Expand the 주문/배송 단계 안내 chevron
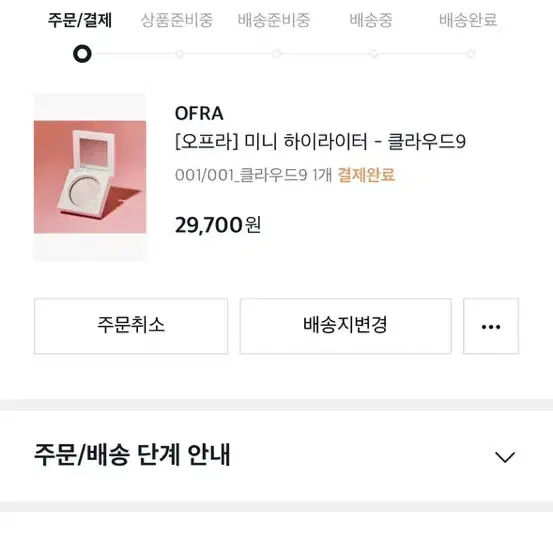Screen dimensions: 553x553 [505, 457]
